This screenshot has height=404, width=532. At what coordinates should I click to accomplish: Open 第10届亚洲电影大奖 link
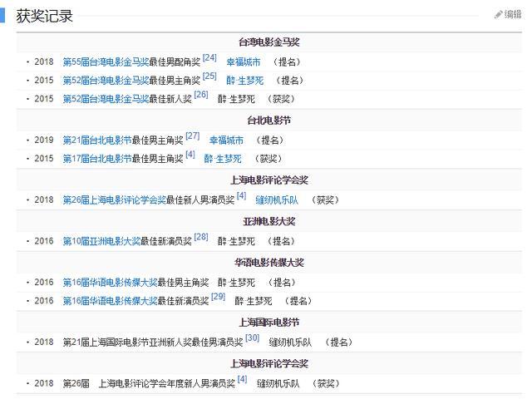tap(101, 241)
